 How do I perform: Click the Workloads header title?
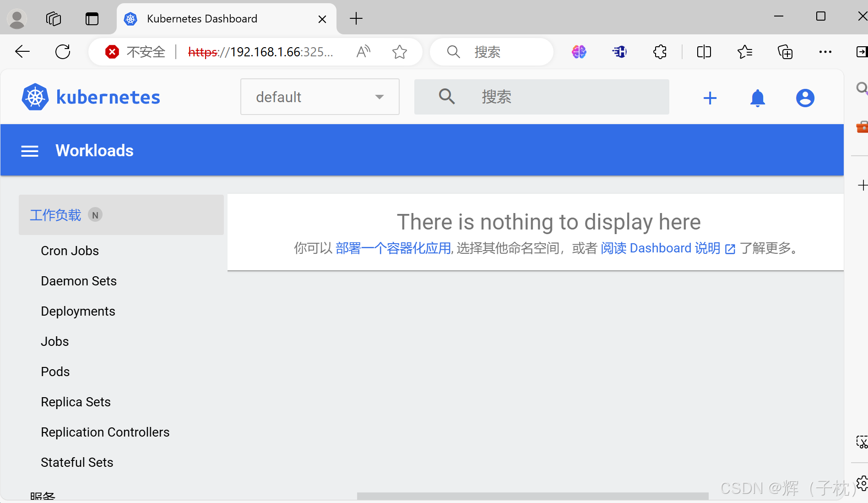94,151
